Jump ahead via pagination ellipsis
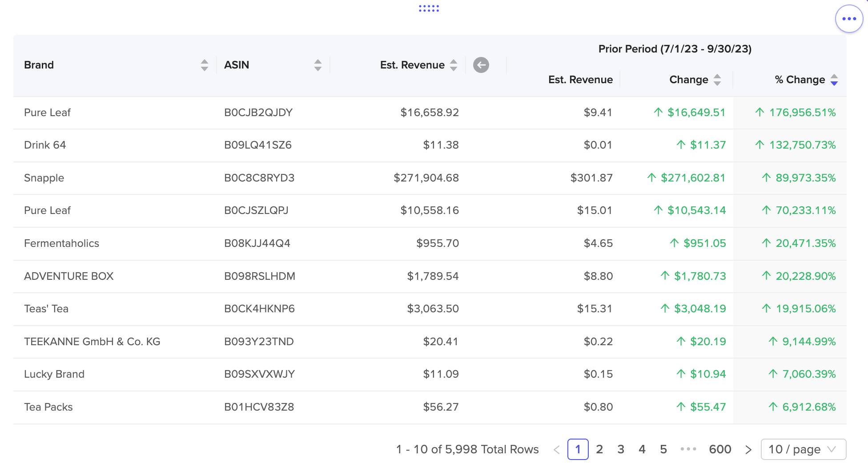The height and width of the screenshot is (476, 868). click(x=688, y=449)
